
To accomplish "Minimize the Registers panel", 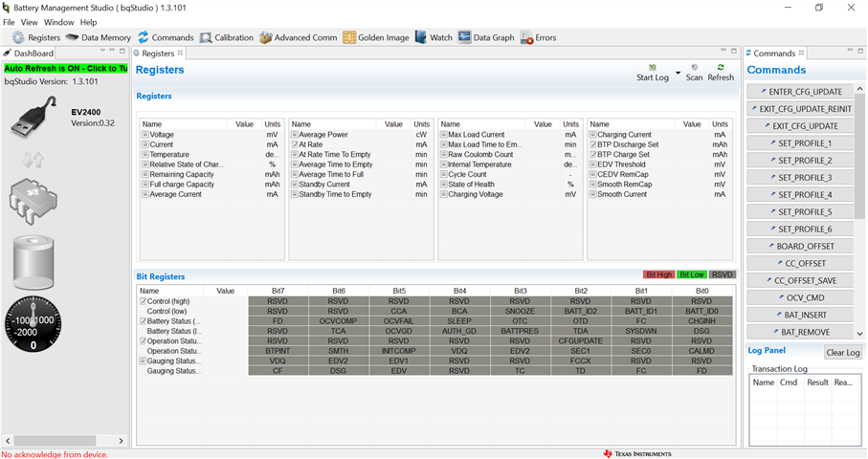I will click(723, 51).
